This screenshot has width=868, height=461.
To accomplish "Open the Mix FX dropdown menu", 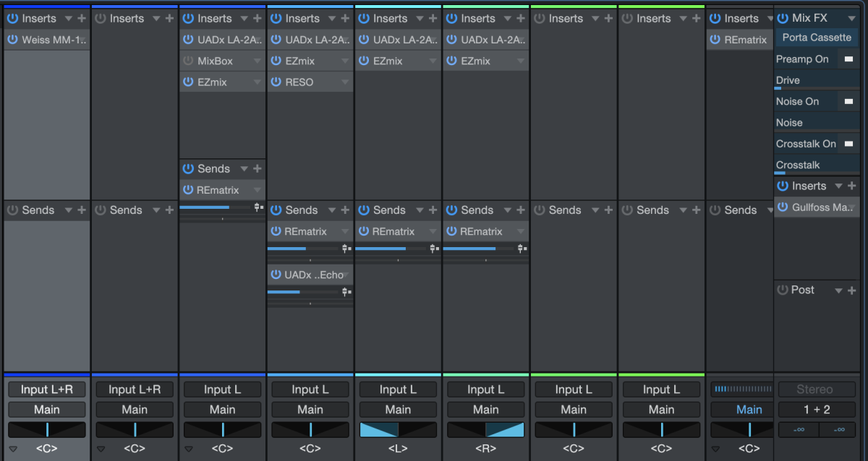I will pyautogui.click(x=851, y=19).
